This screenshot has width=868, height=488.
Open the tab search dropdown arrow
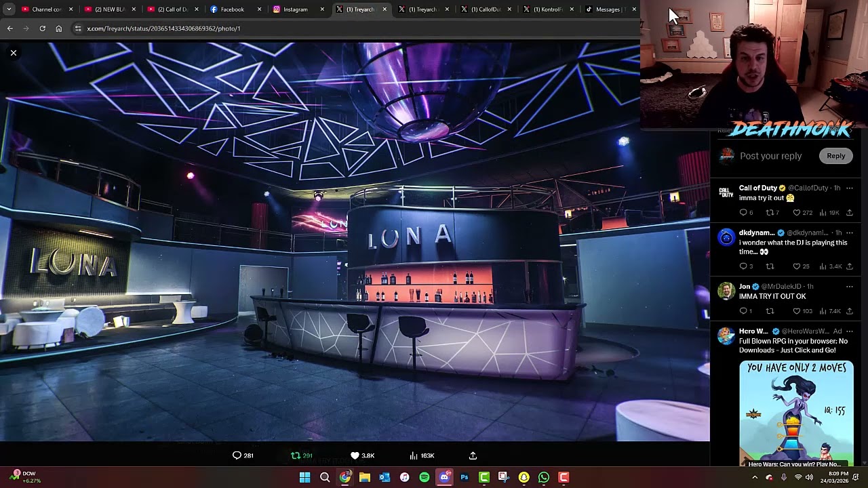point(9,9)
